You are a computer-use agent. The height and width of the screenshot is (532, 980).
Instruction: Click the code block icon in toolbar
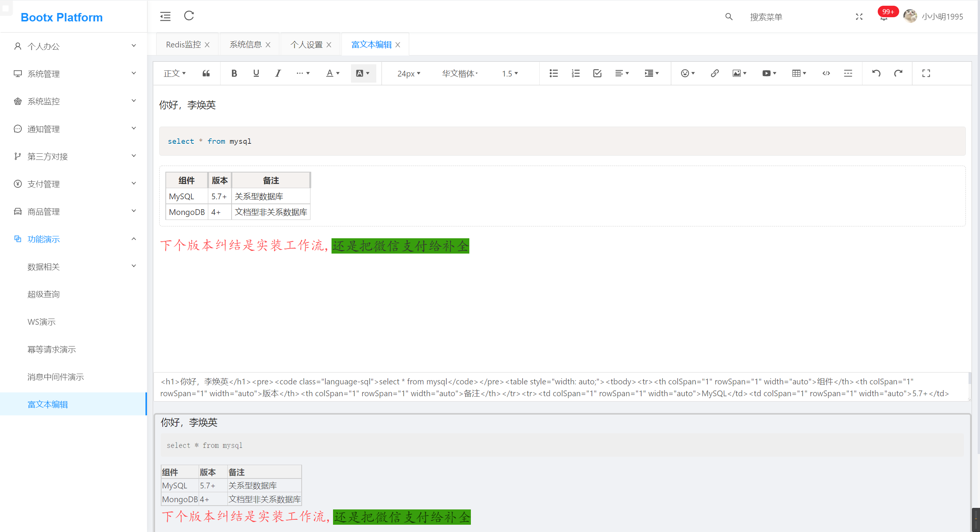[826, 73]
